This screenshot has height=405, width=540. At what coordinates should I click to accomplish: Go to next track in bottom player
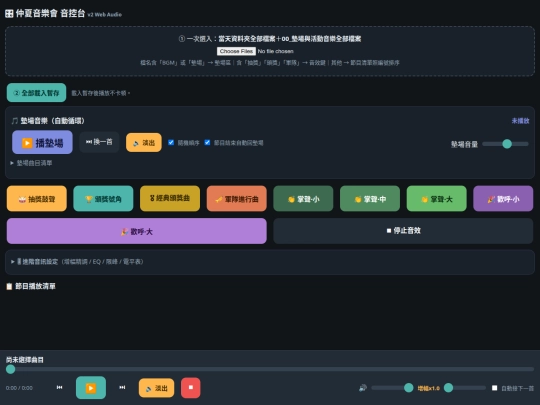point(122,387)
